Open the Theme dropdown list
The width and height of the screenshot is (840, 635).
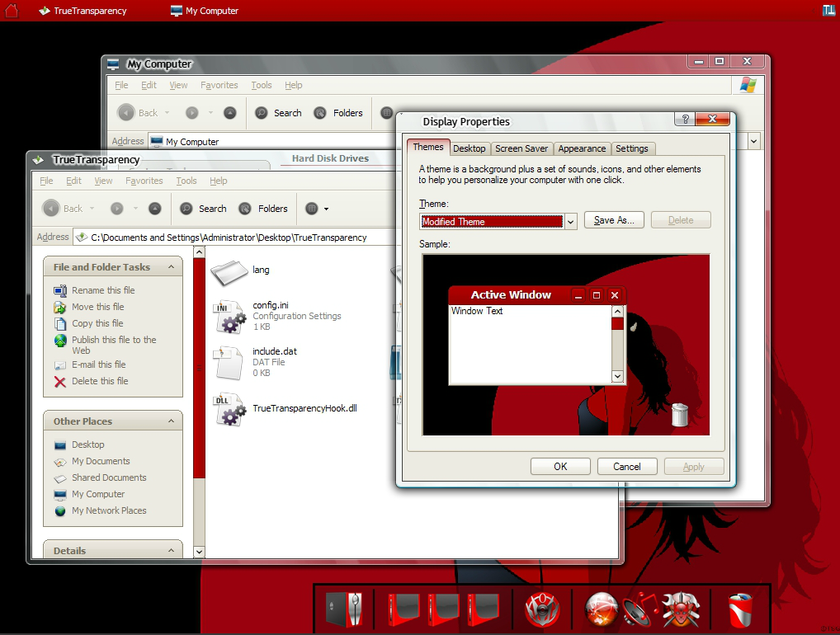[x=570, y=222]
